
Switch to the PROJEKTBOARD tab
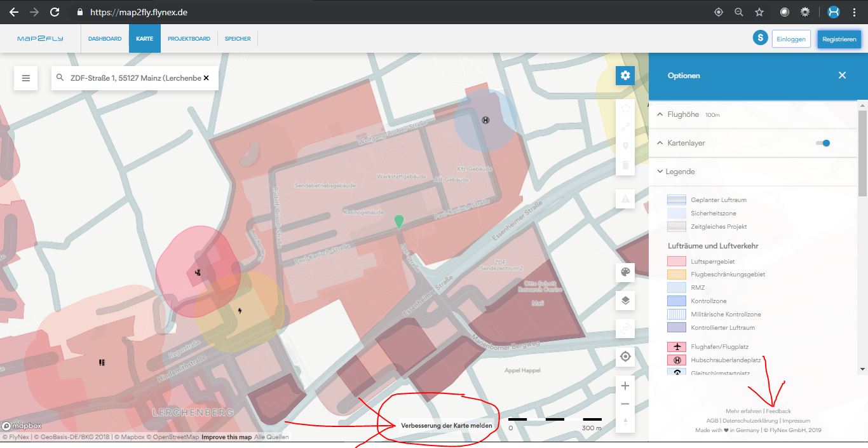point(189,38)
